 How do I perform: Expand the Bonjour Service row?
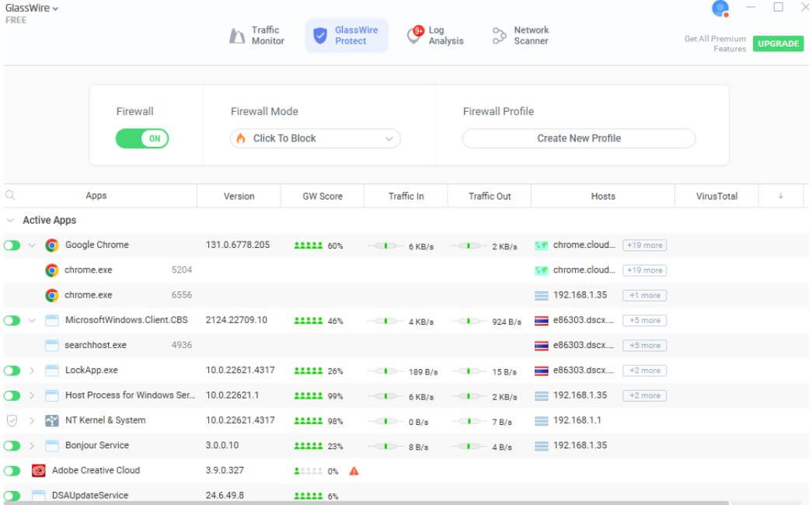[x=32, y=445]
